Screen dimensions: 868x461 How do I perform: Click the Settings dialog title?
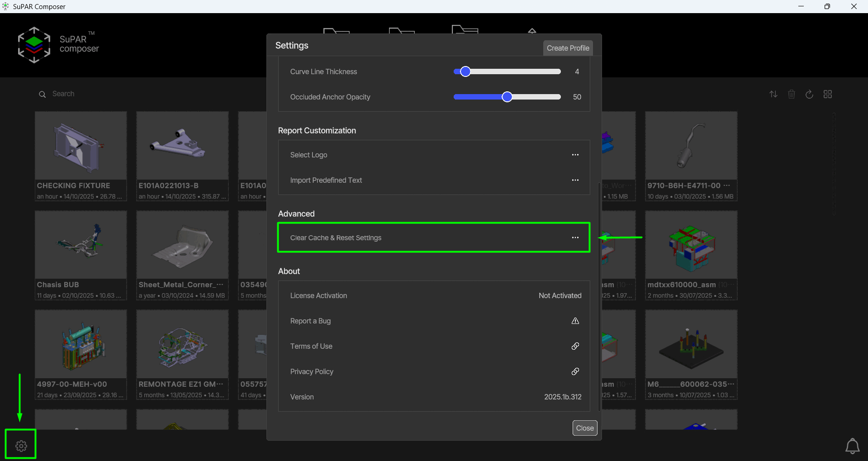pos(292,45)
